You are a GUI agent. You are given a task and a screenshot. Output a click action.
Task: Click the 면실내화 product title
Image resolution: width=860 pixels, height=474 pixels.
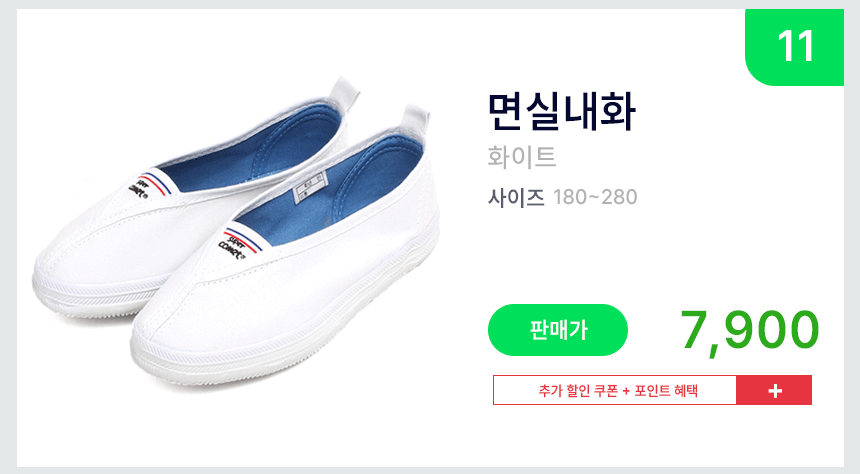561,112
